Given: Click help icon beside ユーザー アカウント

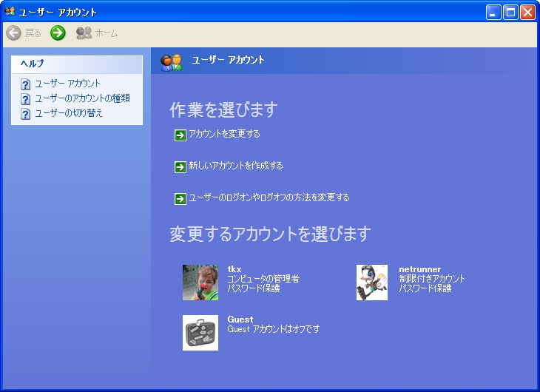Looking at the screenshot, I should pos(25,84).
